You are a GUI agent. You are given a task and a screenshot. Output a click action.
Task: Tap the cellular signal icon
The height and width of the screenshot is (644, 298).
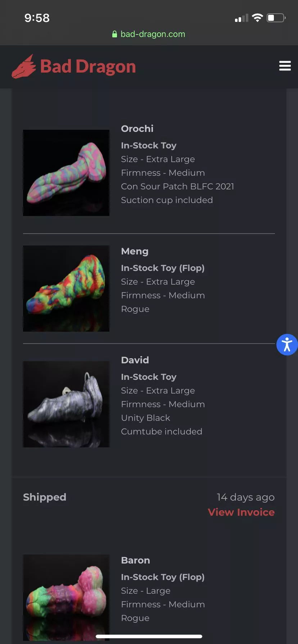click(x=241, y=18)
